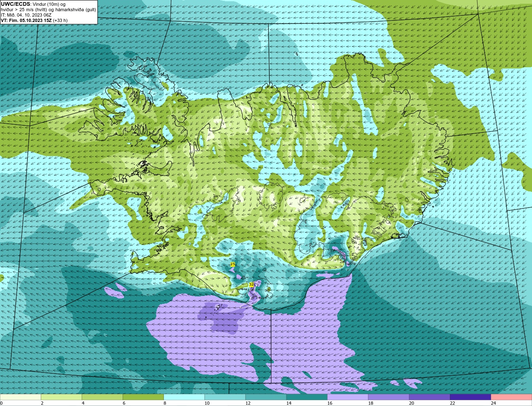Screen dimensions: 532x406
Task: Click the legend scale label '16'
Action: coord(330,403)
